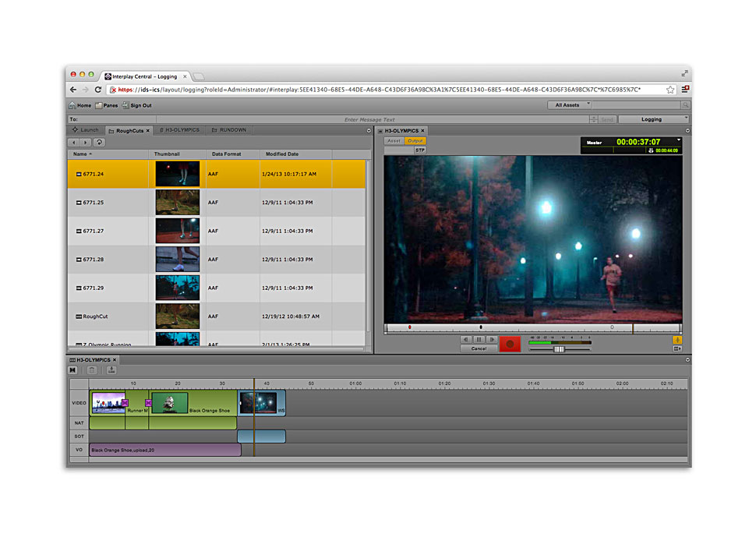Click the timeline save/download icon
This screenshot has height=534, width=756.
click(111, 370)
